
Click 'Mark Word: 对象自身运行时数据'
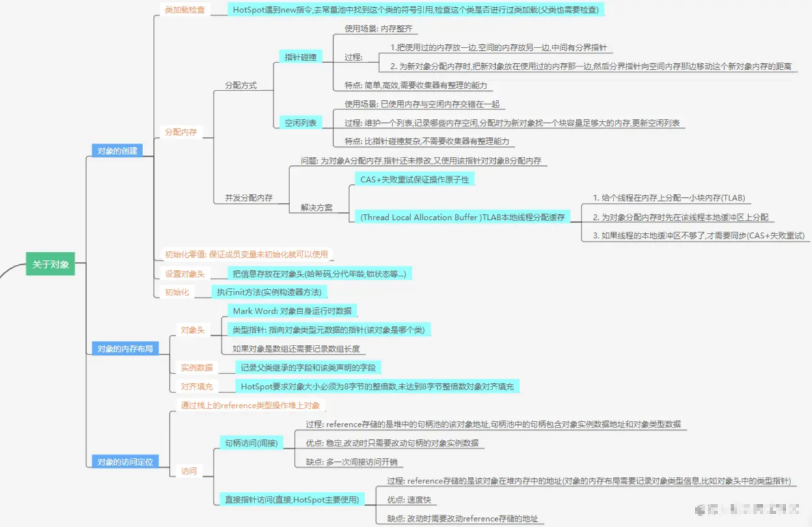pyautogui.click(x=292, y=311)
